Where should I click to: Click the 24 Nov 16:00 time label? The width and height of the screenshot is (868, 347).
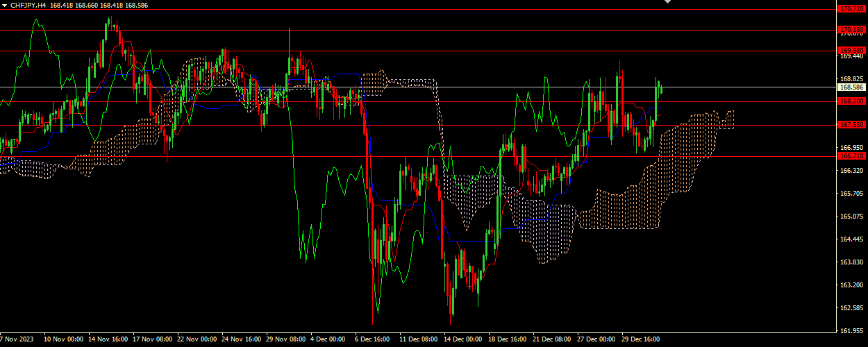point(242,340)
